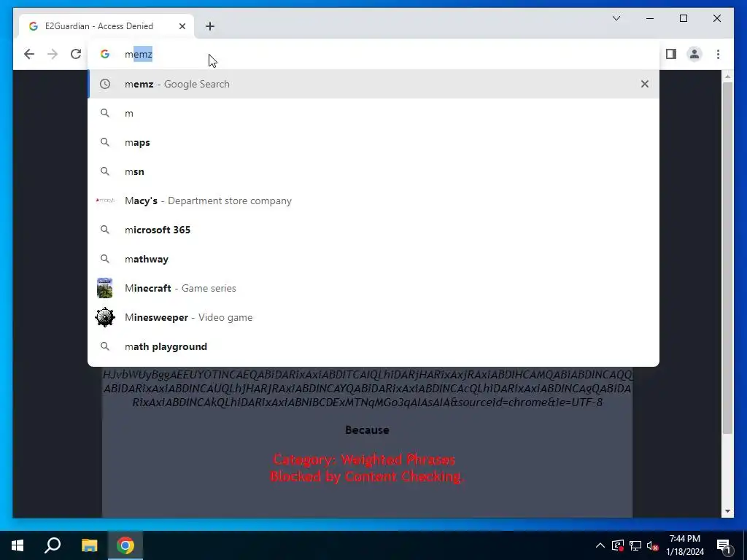Click the scrollbar down arrow
This screenshot has width=747, height=560.
point(727,511)
